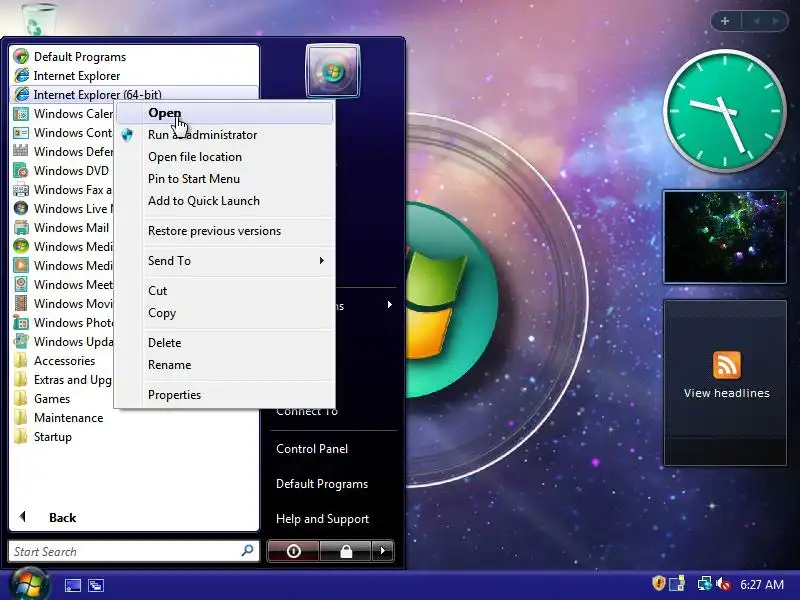Click the Windows Live Messenger icon
Image resolution: width=800 pixels, height=600 pixels.
[x=21, y=208]
